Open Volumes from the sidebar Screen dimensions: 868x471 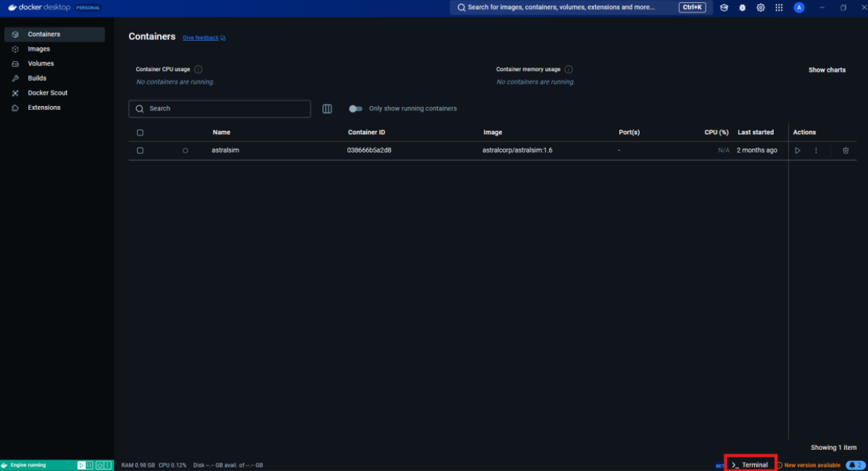tap(54, 64)
